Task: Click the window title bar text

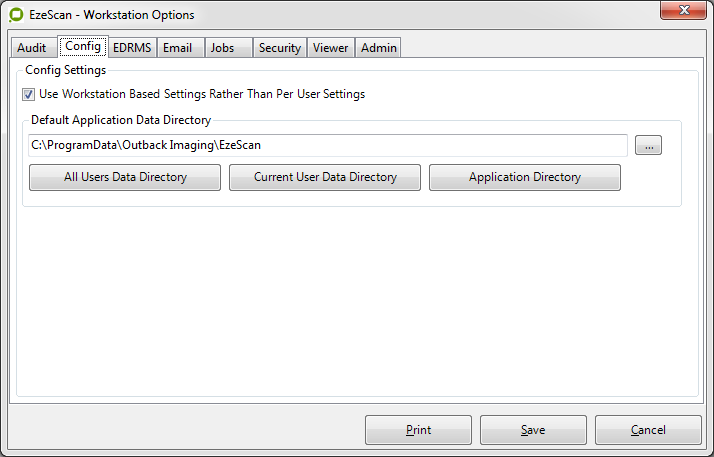Action: (112, 15)
